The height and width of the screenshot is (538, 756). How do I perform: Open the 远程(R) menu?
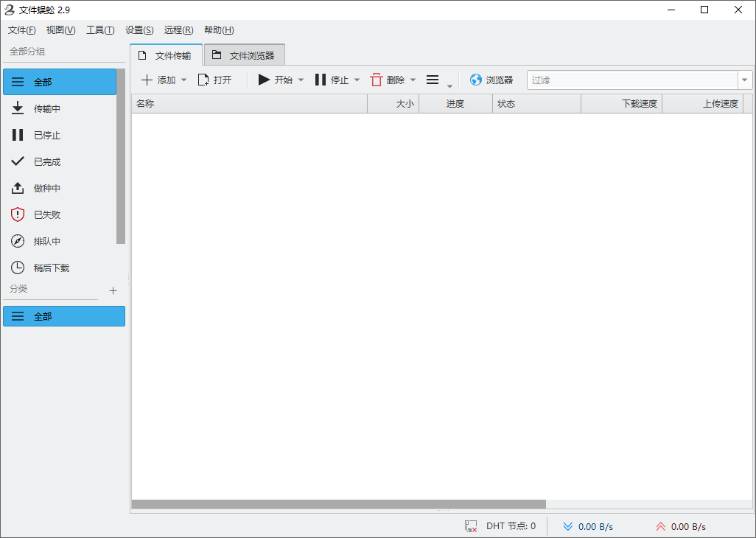178,30
